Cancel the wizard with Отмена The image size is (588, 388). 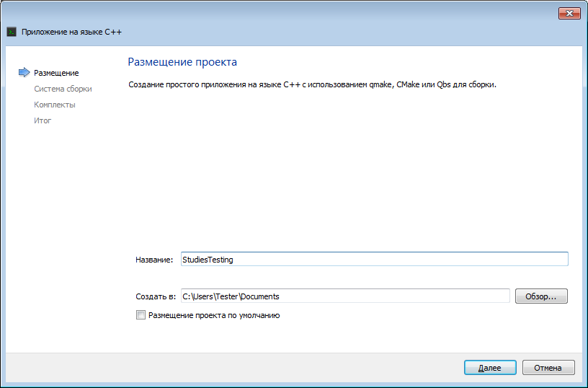coord(548,368)
